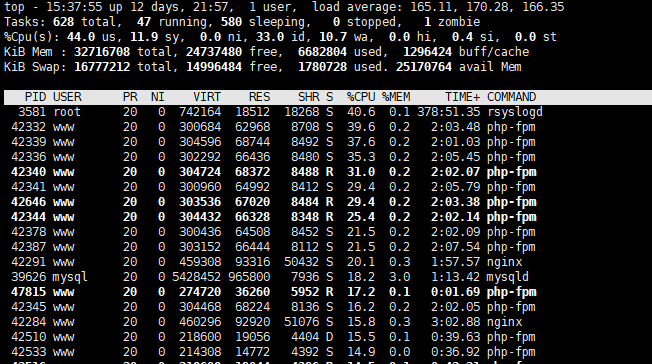652x364 pixels.
Task: Click the 10.7 wa CPU value
Action: 333,37
